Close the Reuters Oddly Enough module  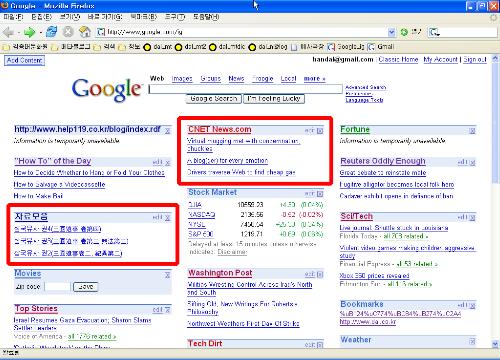click(x=472, y=162)
